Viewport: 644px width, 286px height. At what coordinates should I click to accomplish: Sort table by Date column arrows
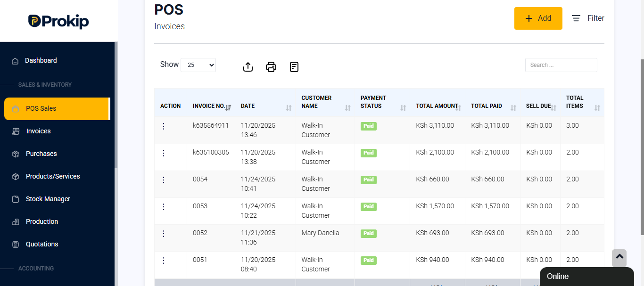(x=289, y=108)
